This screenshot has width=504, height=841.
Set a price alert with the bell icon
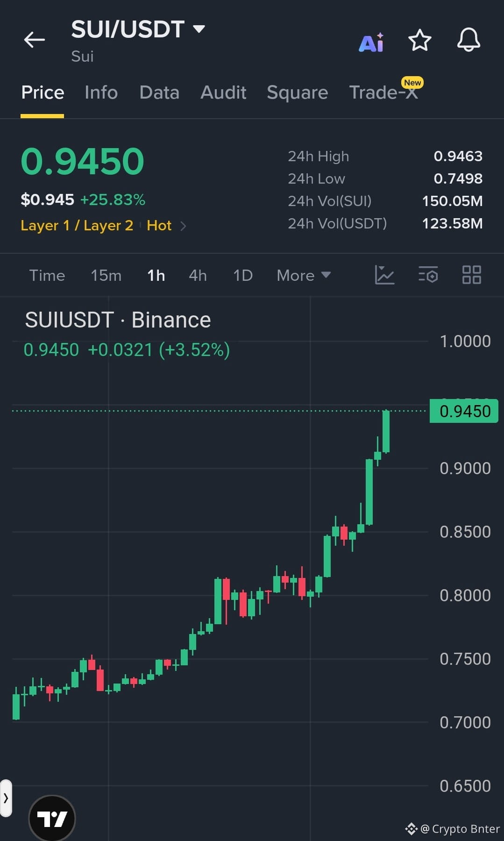click(x=469, y=40)
